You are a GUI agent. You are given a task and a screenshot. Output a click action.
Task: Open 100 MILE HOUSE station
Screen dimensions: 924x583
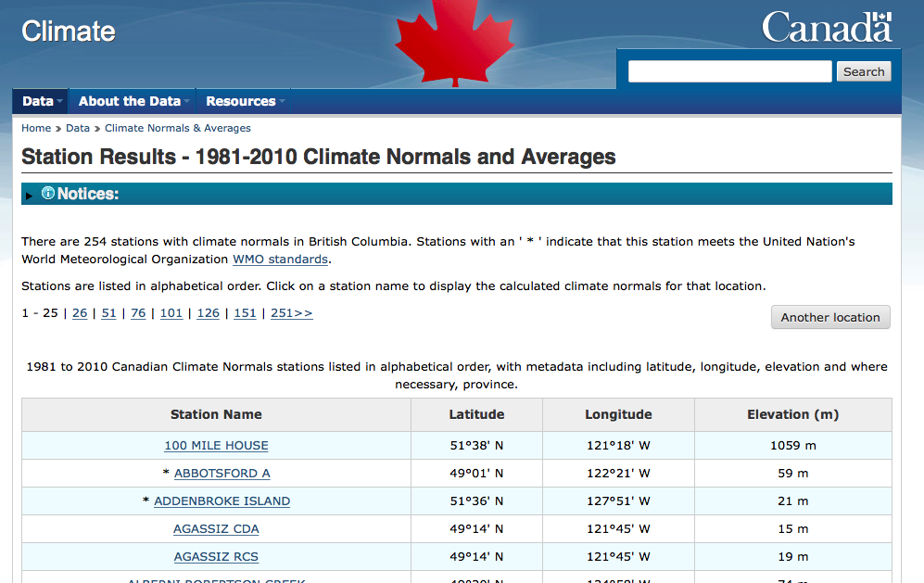click(216, 446)
